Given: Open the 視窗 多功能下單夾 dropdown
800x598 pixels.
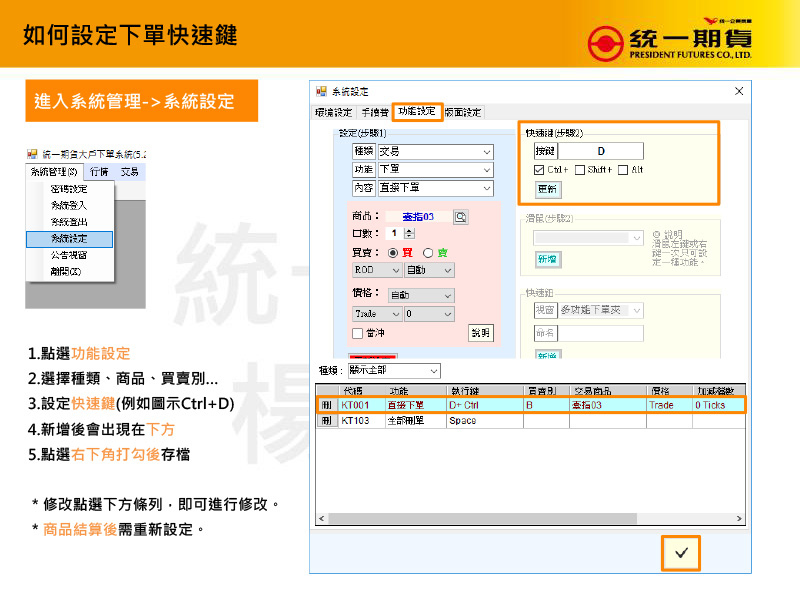Looking at the screenshot, I should (601, 310).
